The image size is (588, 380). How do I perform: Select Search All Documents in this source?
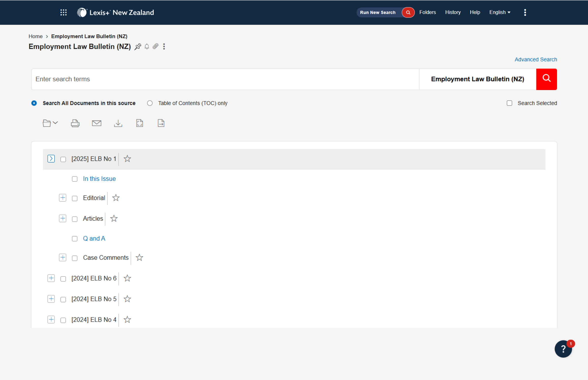[x=34, y=103]
